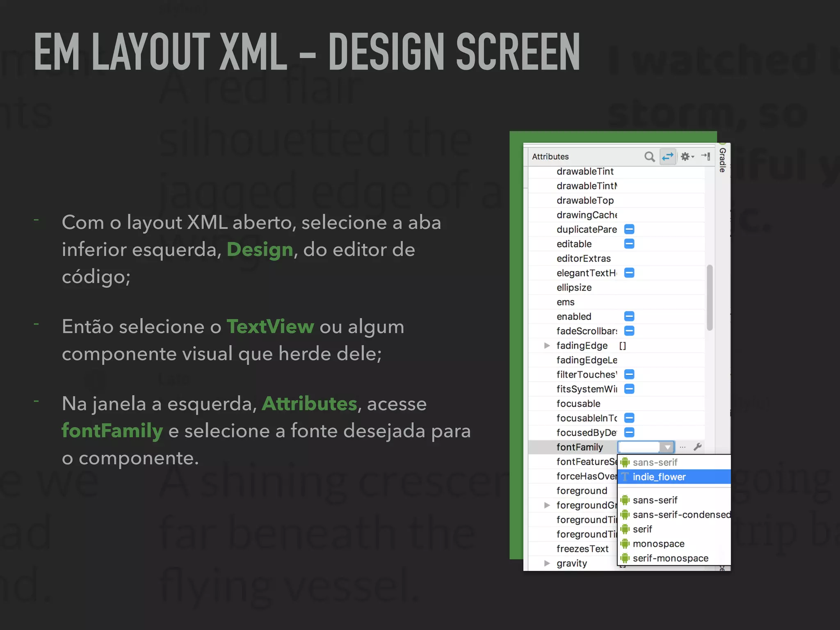Viewport: 840px width, 630px height.
Task: Select the drawingCacheQuality attribute row
Action: click(616, 215)
